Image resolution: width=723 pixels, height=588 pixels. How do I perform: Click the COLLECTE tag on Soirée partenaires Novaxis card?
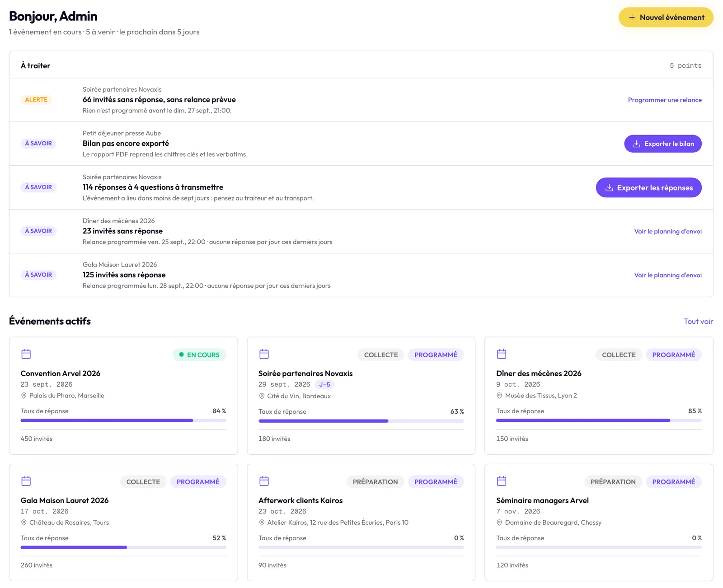pos(381,355)
